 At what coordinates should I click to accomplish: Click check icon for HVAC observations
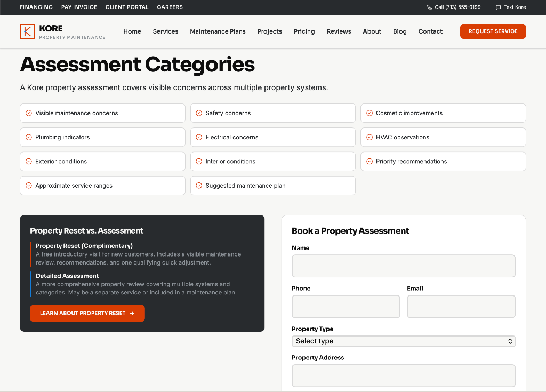click(x=370, y=137)
